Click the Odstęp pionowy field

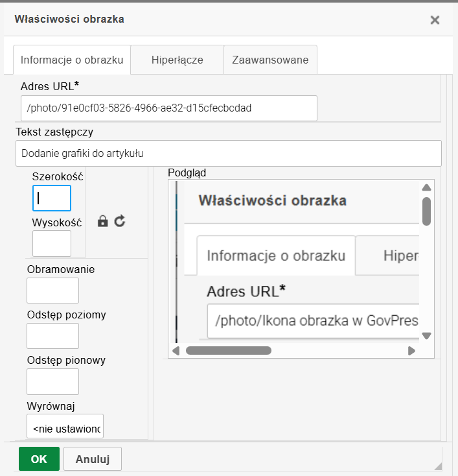[52, 381]
